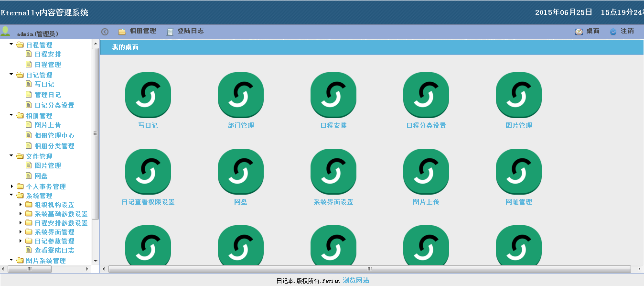This screenshot has height=286, width=644.
Task: Open 登陆日志 in the top toolbar
Action: point(185,31)
